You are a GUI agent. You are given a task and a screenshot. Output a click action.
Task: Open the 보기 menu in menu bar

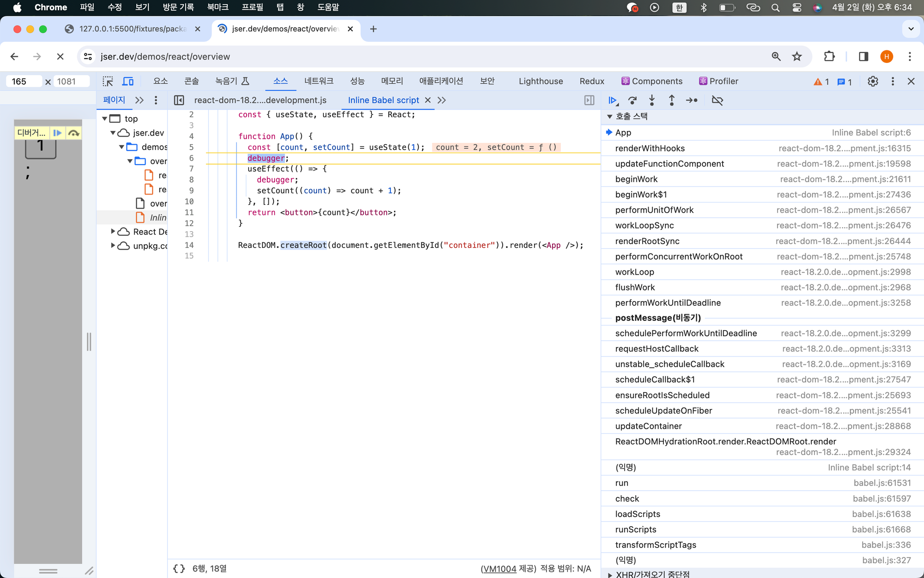point(142,7)
